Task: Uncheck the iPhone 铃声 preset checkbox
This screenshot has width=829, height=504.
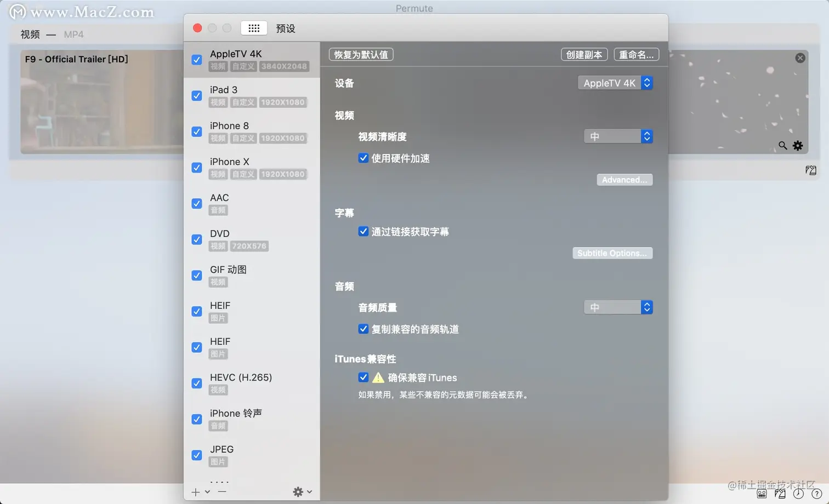Action: (197, 419)
